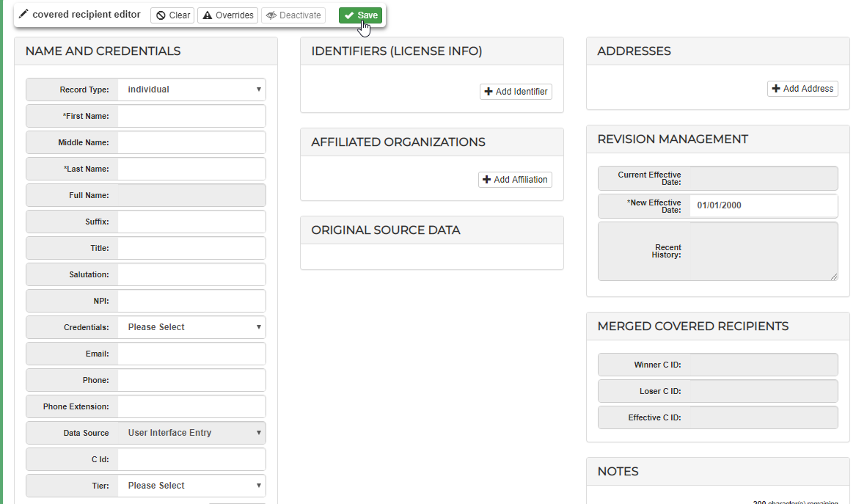Click the Clear button
Viewport: 856px width, 504px height.
[x=172, y=15]
